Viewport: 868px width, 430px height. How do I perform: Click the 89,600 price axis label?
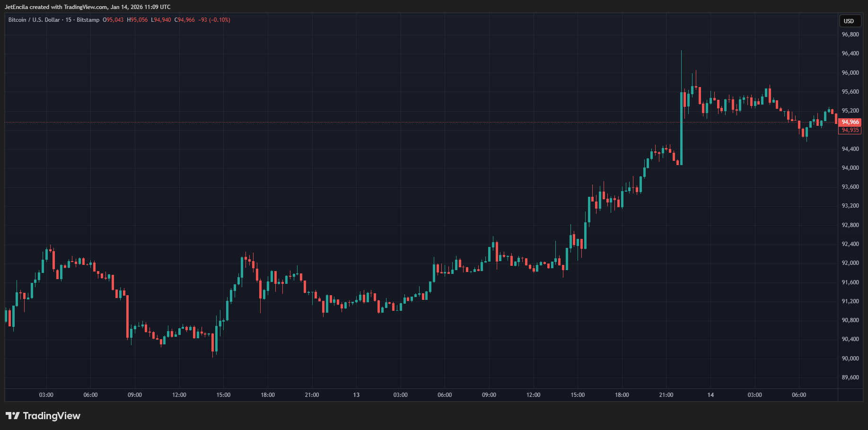pos(850,377)
